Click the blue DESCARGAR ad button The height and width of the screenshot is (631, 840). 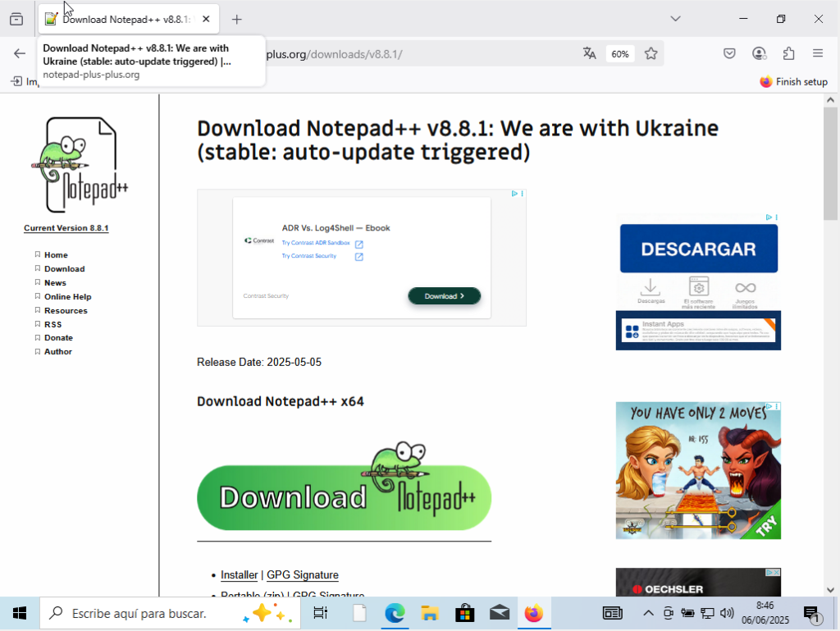(699, 249)
